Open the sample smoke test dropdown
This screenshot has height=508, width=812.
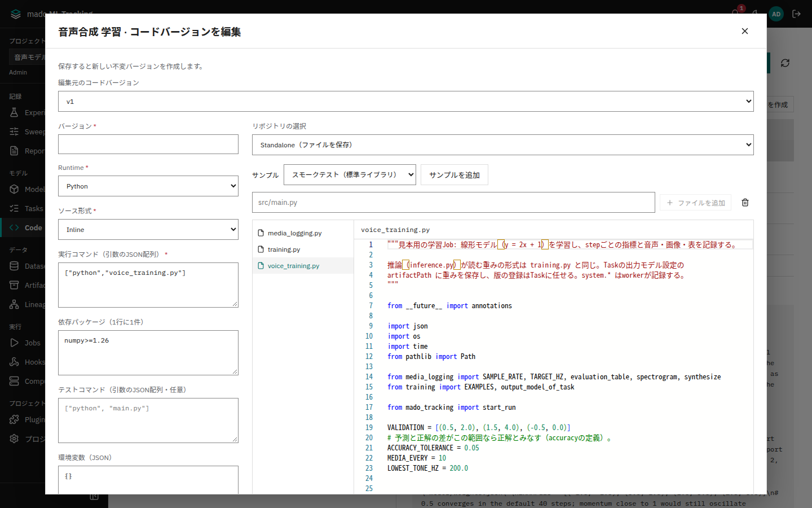350,175
